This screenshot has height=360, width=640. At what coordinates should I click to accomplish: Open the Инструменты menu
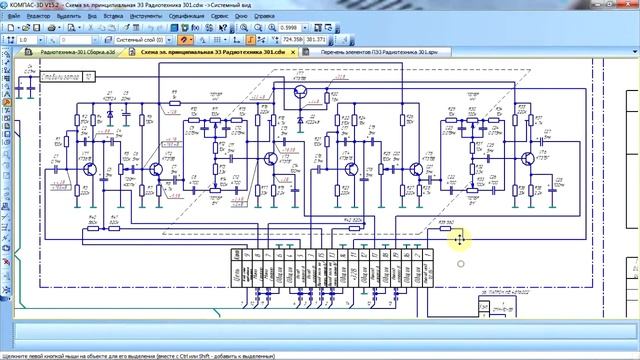[x=146, y=16]
